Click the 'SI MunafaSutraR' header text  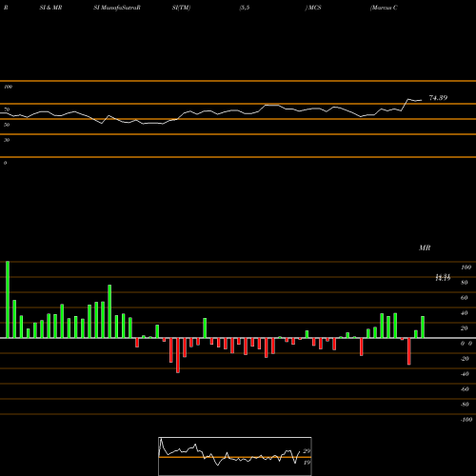[117, 8]
